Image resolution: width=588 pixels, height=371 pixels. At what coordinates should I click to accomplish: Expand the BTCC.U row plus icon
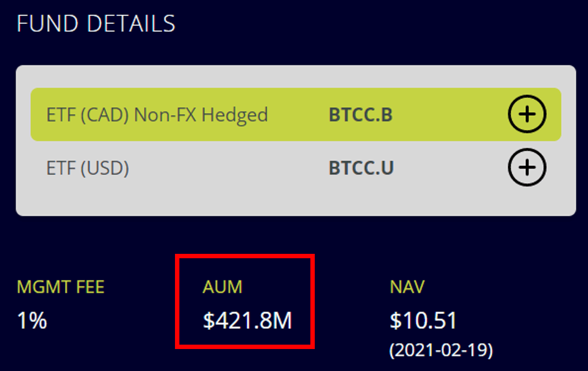tap(527, 167)
